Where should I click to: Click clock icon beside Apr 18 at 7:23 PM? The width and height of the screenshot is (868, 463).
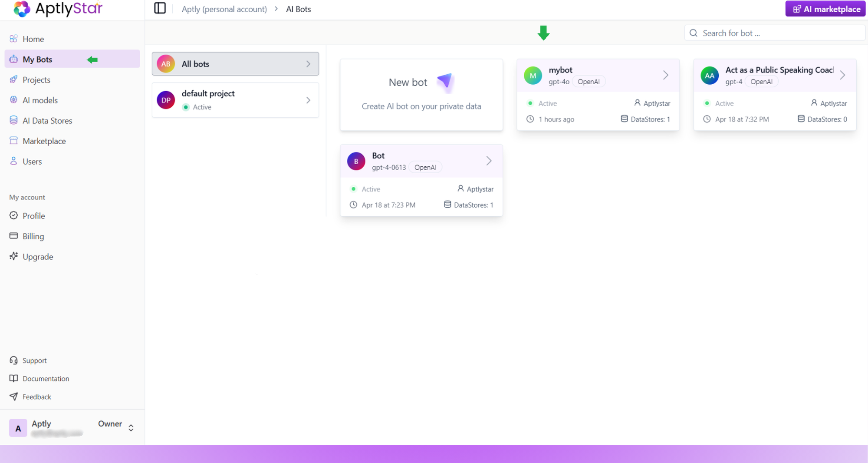click(x=353, y=205)
